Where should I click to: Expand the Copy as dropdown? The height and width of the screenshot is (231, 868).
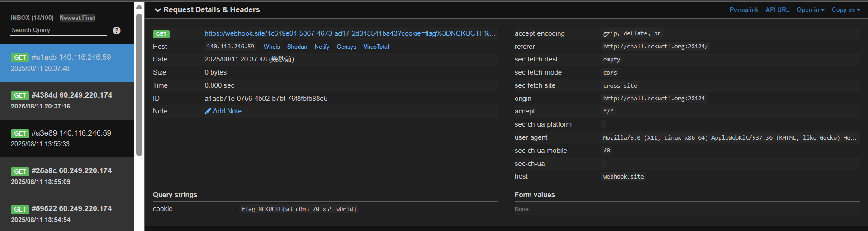(x=845, y=9)
